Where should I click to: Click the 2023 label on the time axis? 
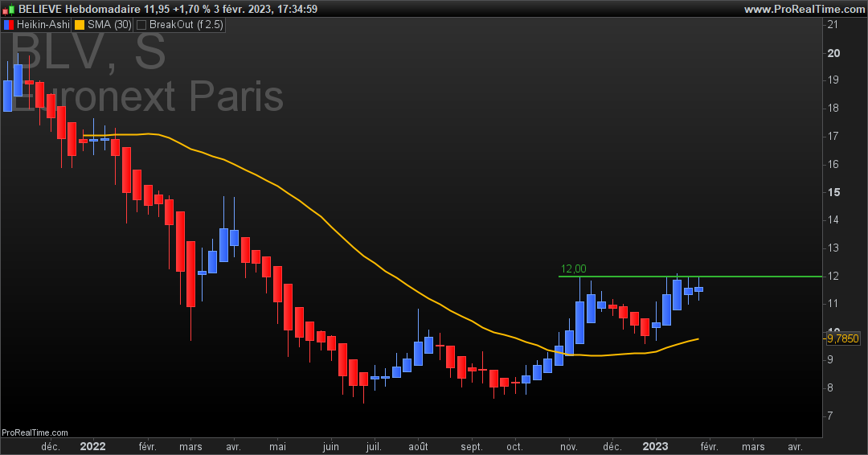tap(656, 446)
